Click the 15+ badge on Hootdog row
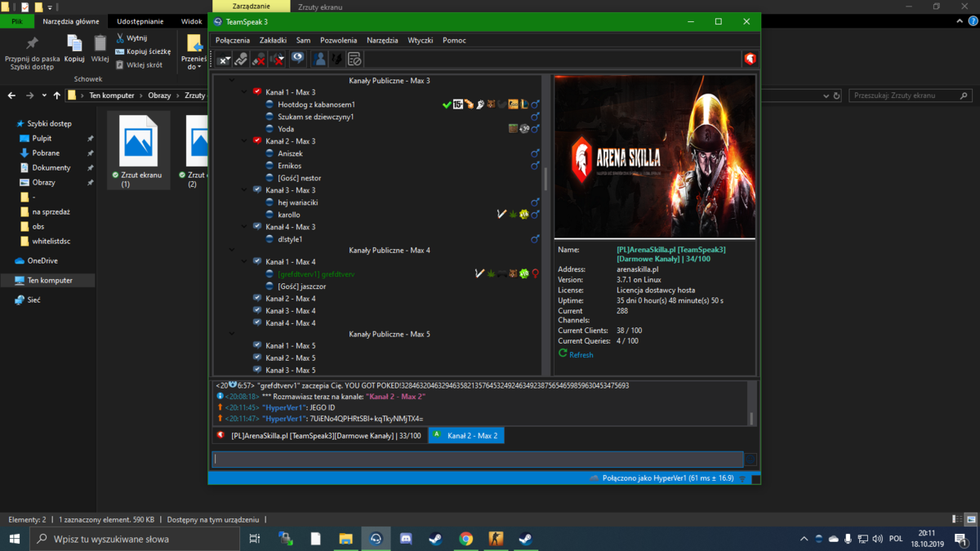The height and width of the screenshot is (551, 980). [458, 104]
